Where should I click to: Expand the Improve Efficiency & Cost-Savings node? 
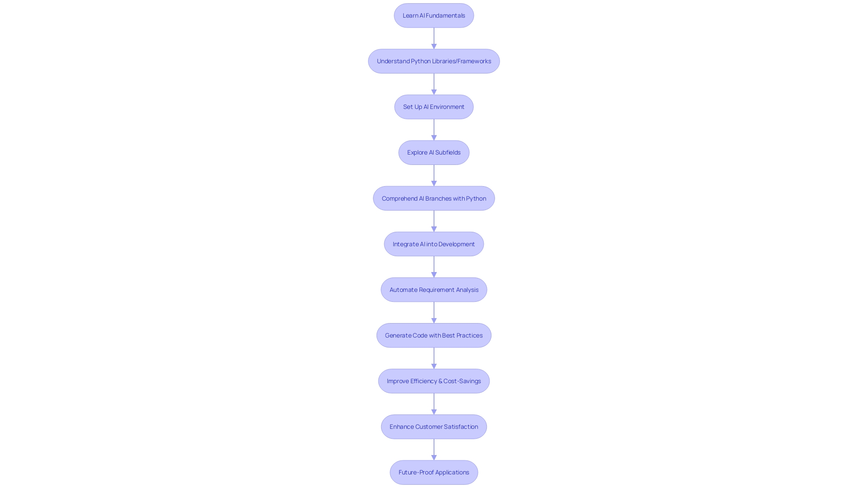(x=434, y=381)
